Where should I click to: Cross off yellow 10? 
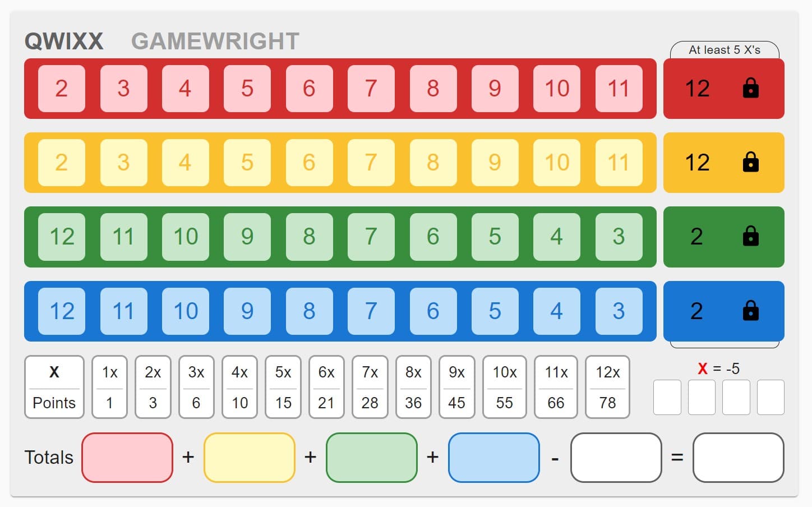point(557,162)
